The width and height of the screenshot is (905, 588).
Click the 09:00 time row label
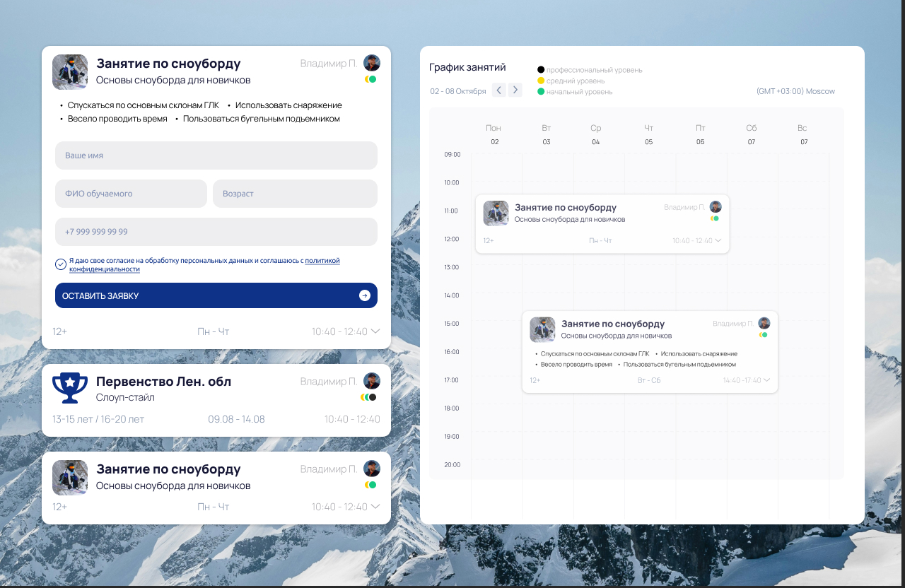point(452,154)
